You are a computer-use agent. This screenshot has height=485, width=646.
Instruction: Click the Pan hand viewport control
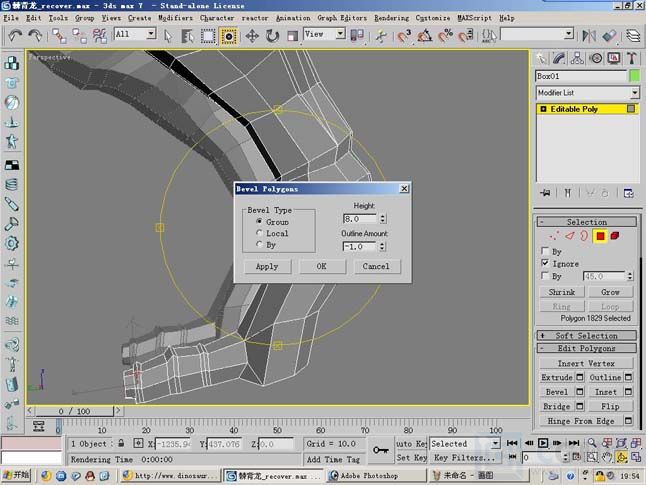point(606,457)
